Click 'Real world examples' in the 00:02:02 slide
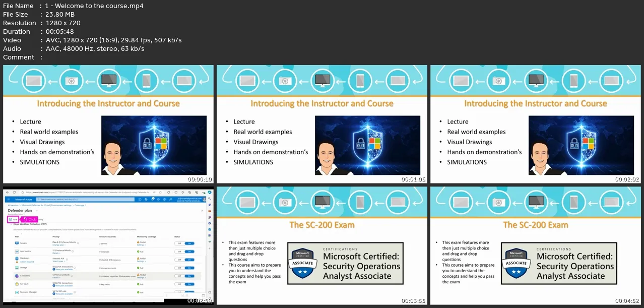The height and width of the screenshot is (308, 644). [x=477, y=132]
